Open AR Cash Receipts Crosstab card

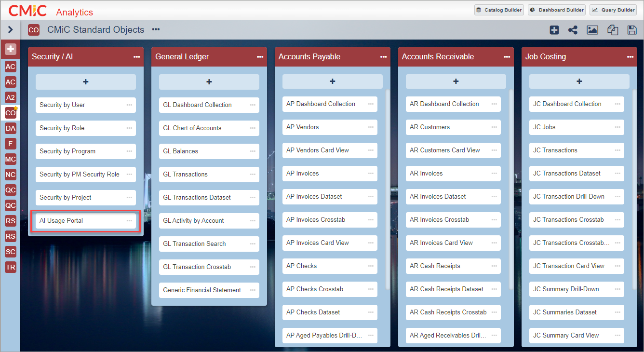(x=454, y=312)
